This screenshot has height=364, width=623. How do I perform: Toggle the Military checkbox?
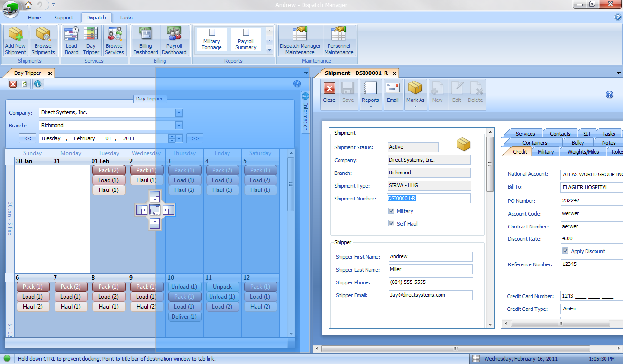click(391, 211)
